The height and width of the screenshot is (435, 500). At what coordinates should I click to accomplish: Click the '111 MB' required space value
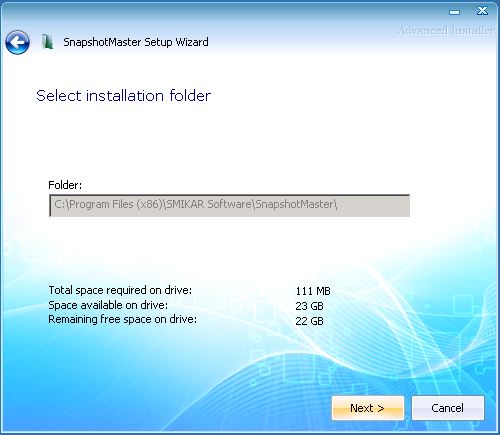click(313, 291)
